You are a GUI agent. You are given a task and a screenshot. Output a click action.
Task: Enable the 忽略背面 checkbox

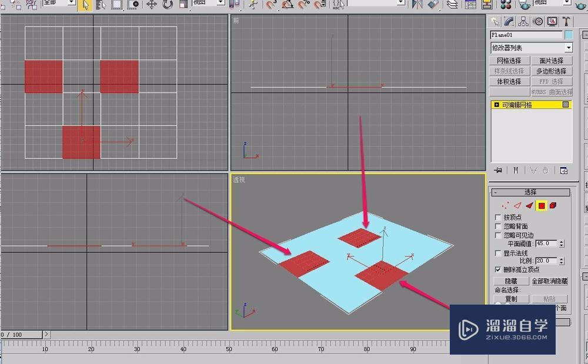pyautogui.click(x=498, y=226)
